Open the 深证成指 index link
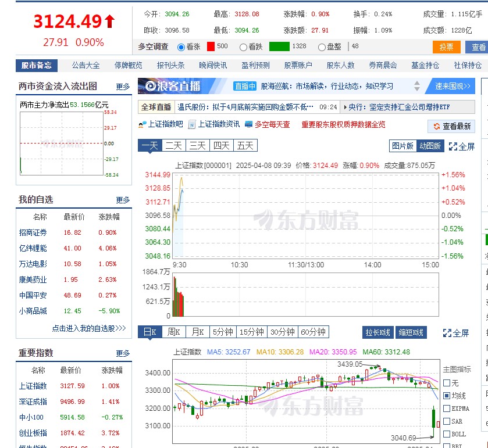The height and width of the screenshot is (448, 488). 33,402
